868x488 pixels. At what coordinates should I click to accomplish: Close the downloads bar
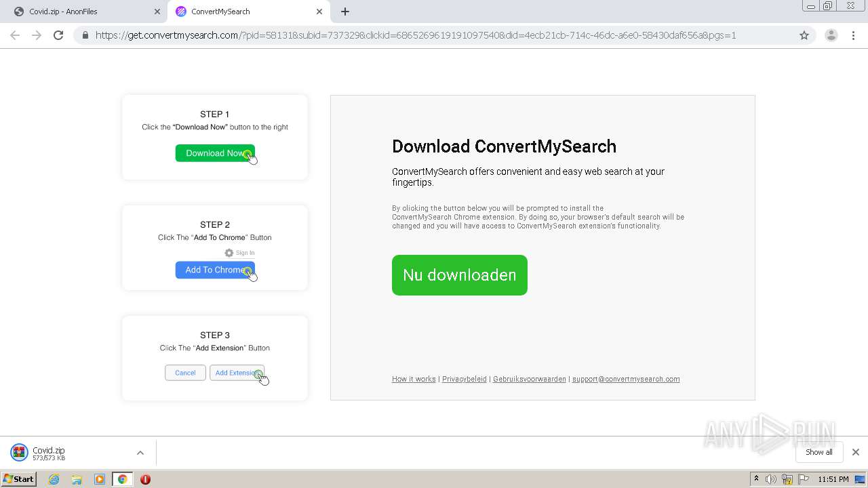[x=856, y=452]
